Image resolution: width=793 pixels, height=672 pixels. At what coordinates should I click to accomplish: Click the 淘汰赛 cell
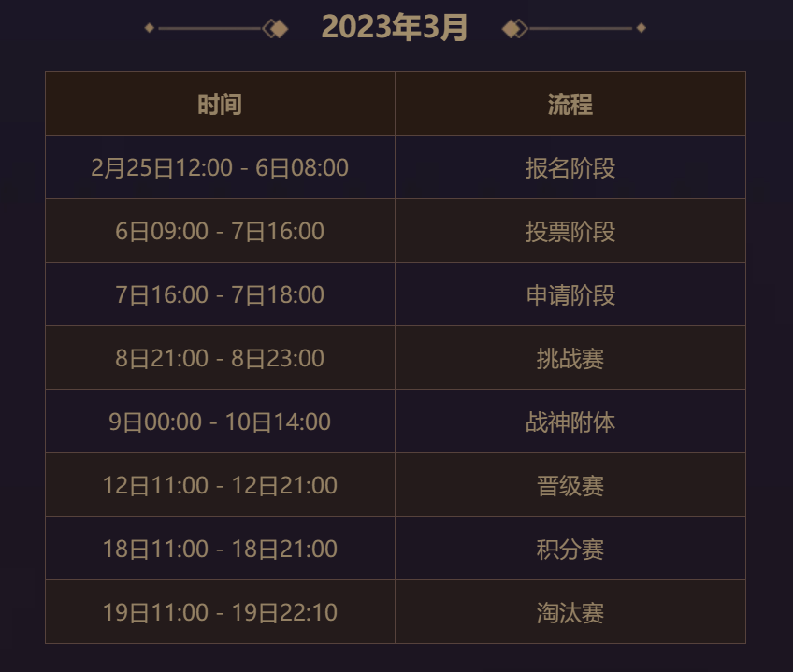click(570, 612)
